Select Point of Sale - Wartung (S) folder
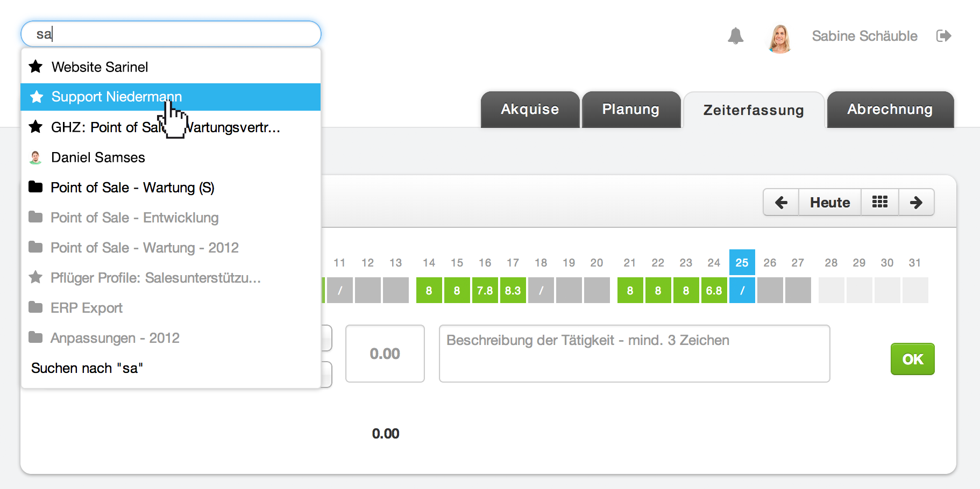 point(171,188)
